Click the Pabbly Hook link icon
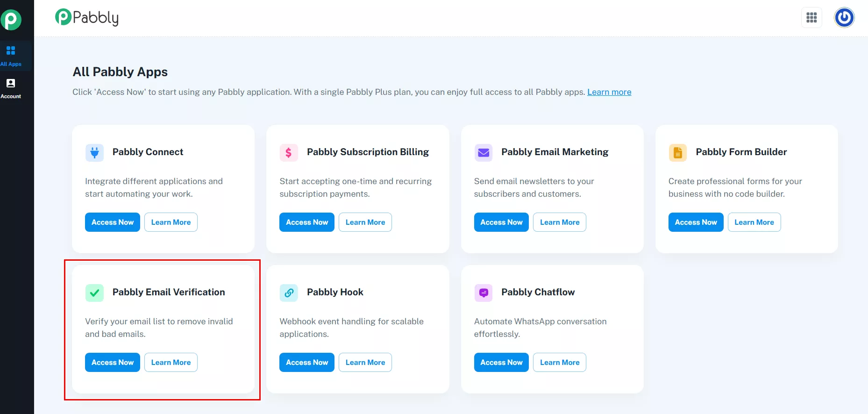868x414 pixels. click(289, 293)
